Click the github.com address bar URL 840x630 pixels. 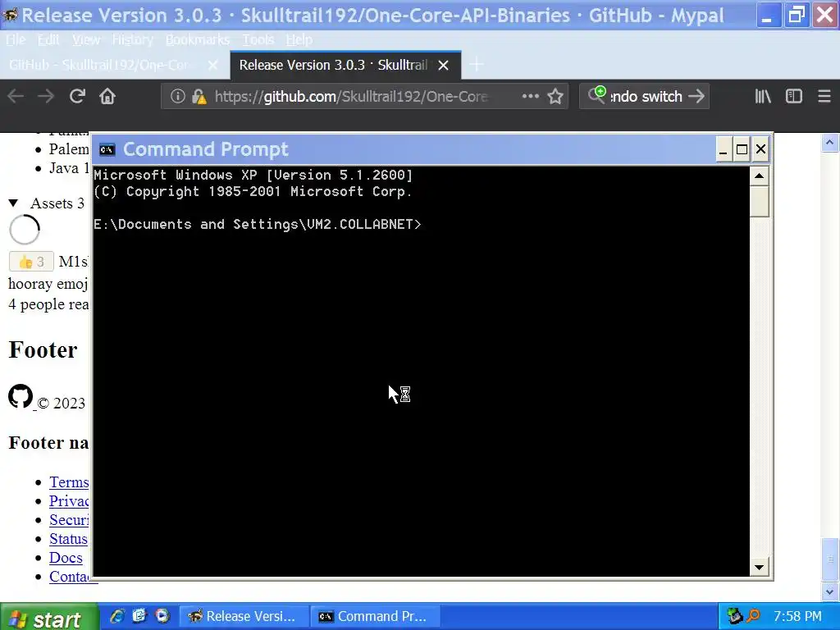click(351, 97)
